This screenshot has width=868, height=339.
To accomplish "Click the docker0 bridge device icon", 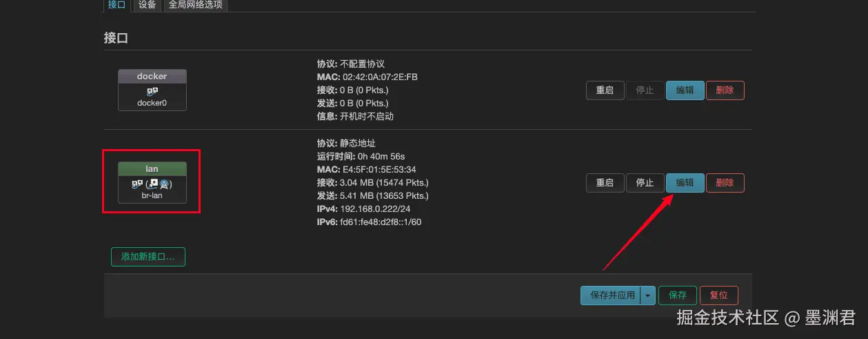I will [x=152, y=91].
